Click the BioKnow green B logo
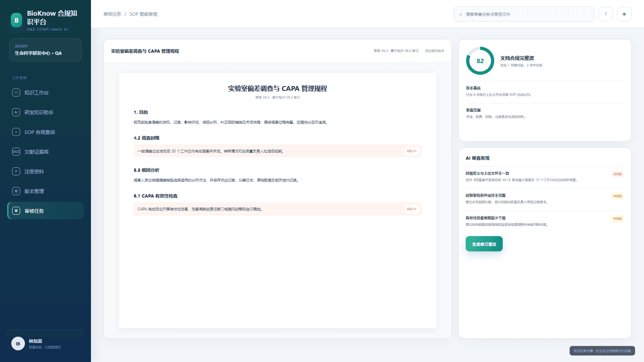This screenshot has height=362, width=644. 17,21
